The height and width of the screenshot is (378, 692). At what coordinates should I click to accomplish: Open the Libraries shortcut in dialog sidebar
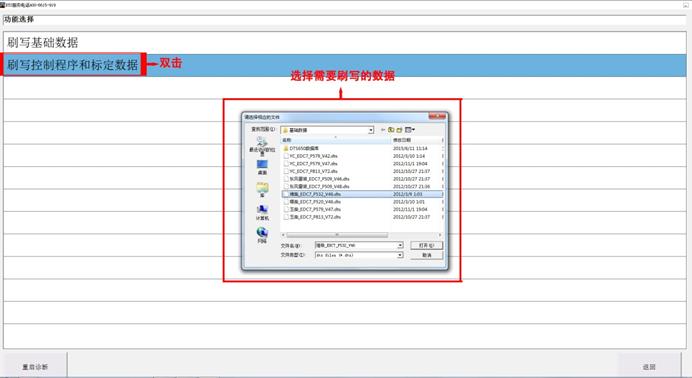click(x=262, y=190)
